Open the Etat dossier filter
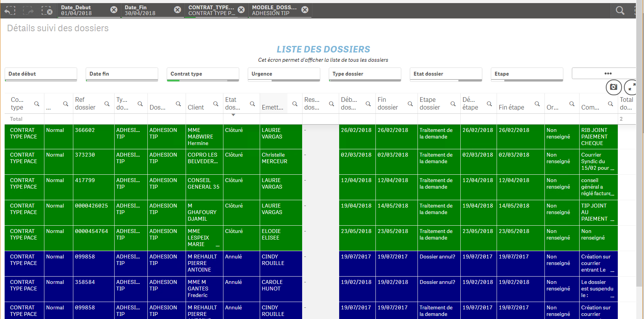The height and width of the screenshot is (319, 644). point(446,74)
